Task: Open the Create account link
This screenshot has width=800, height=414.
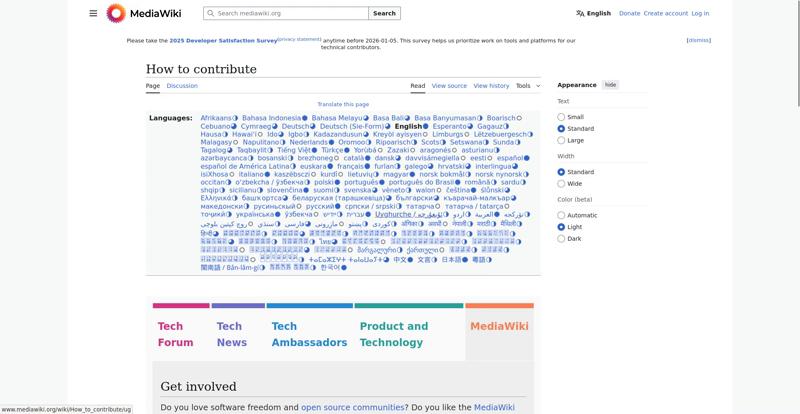Action: pos(666,13)
